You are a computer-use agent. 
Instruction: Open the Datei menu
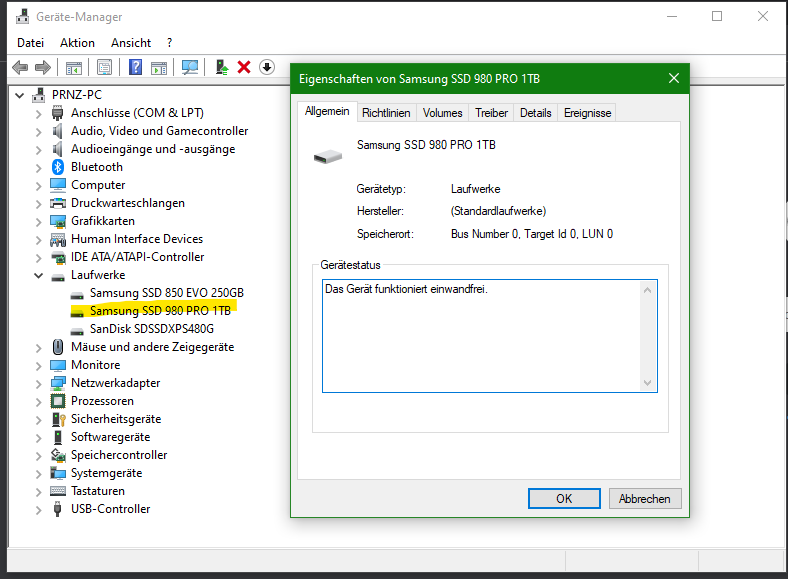30,43
